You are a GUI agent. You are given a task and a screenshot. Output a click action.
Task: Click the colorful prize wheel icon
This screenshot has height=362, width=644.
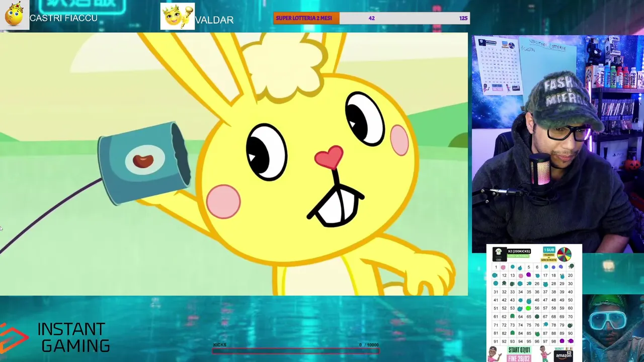(565, 254)
